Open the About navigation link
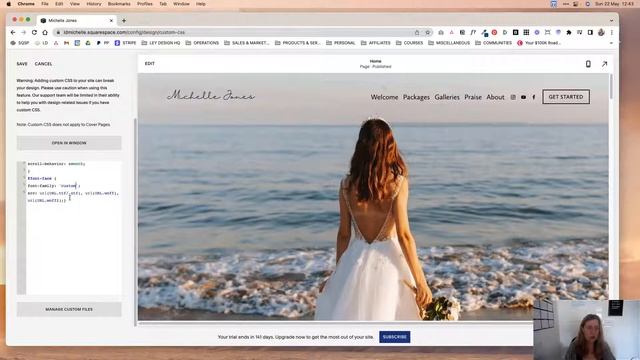640x360 pixels. point(496,97)
